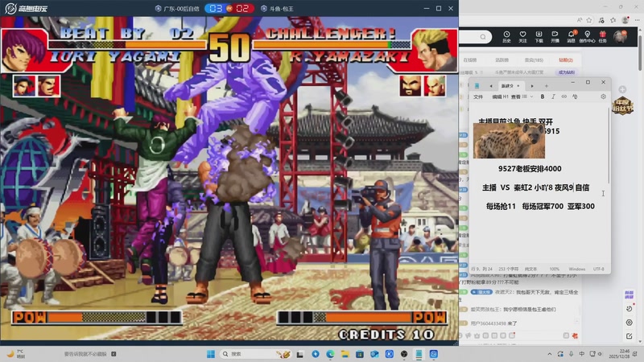The image size is (644, 362).
Task: Click the hyena image in Notepad document
Action: tap(509, 141)
